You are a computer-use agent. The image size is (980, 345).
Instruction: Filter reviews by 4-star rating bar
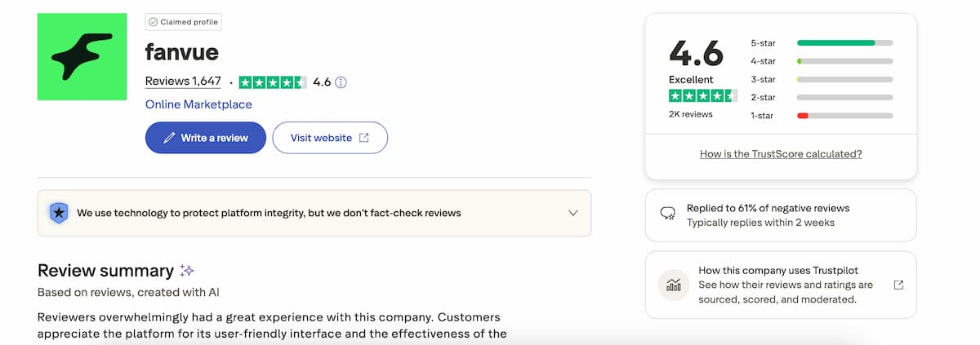[x=844, y=61]
